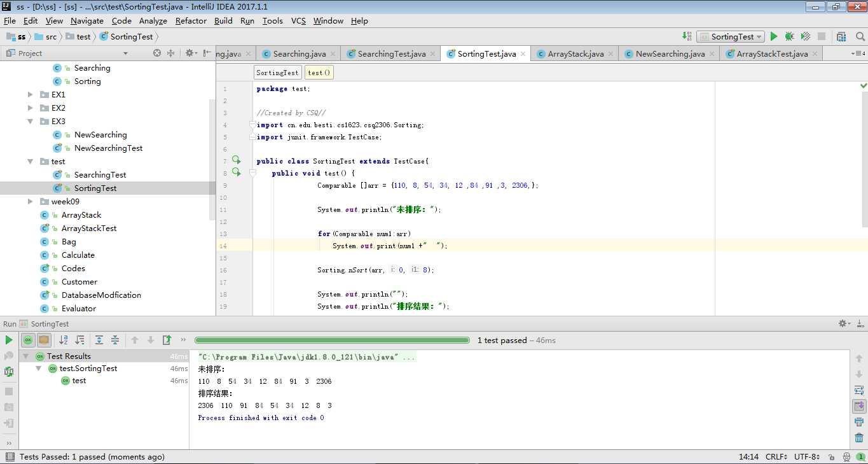Switch to the ArrayStack.java tab
The image size is (868, 464).
point(575,54)
